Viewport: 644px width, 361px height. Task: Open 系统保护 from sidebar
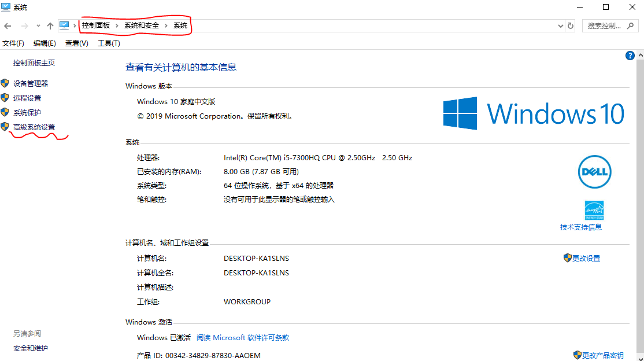tap(27, 112)
